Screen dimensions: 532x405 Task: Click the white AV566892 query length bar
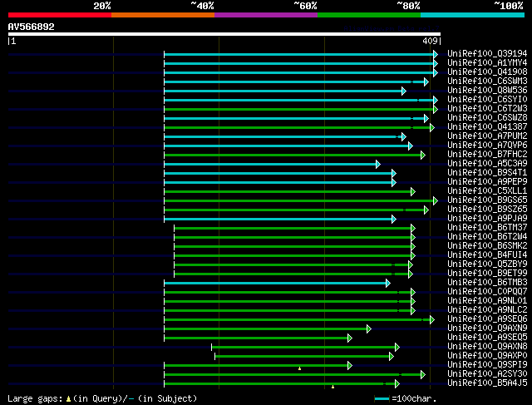point(224,34)
